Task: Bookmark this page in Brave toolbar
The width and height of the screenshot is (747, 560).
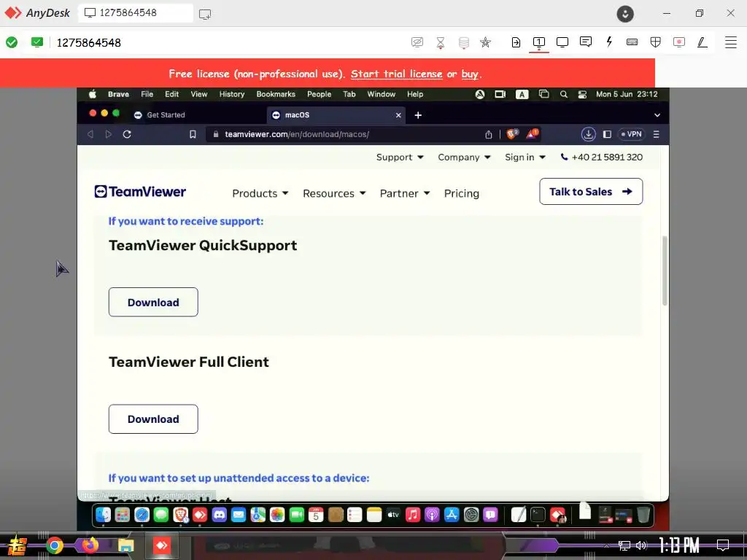Action: click(x=193, y=134)
